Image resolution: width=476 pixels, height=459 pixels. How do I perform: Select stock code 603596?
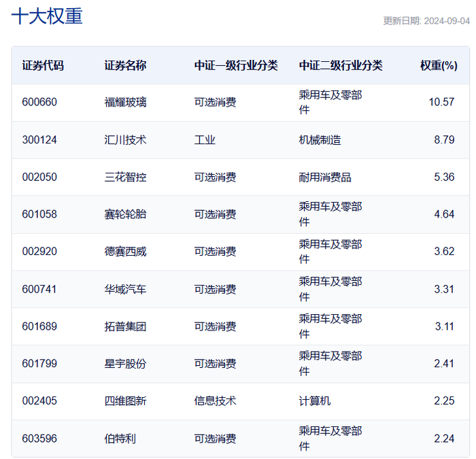[x=39, y=439]
